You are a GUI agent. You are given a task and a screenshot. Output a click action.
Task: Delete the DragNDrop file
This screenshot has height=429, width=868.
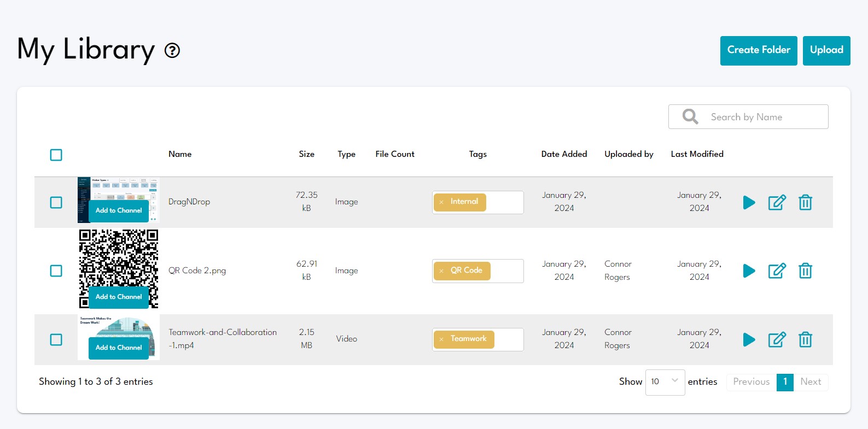coord(805,202)
